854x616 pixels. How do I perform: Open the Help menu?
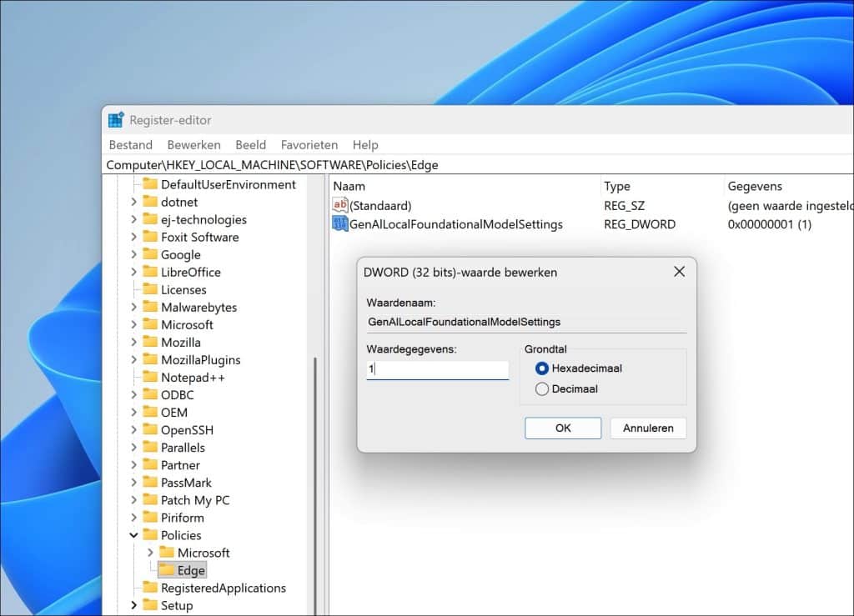pyautogui.click(x=365, y=145)
